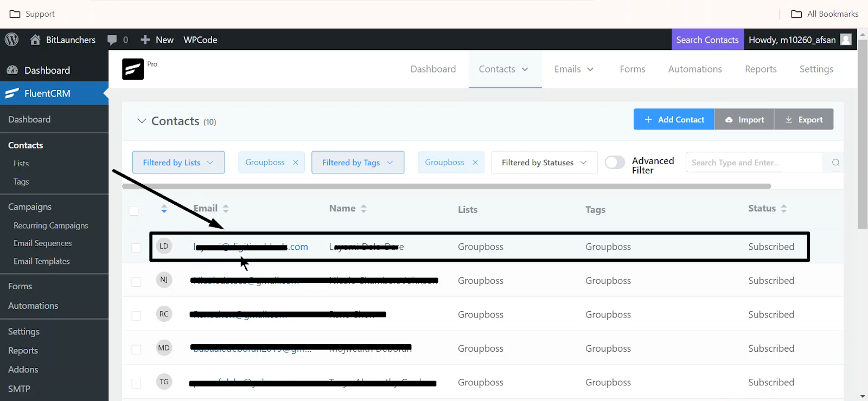This screenshot has width=868, height=401.
Task: Check the TG contact row checkbox
Action: (136, 384)
